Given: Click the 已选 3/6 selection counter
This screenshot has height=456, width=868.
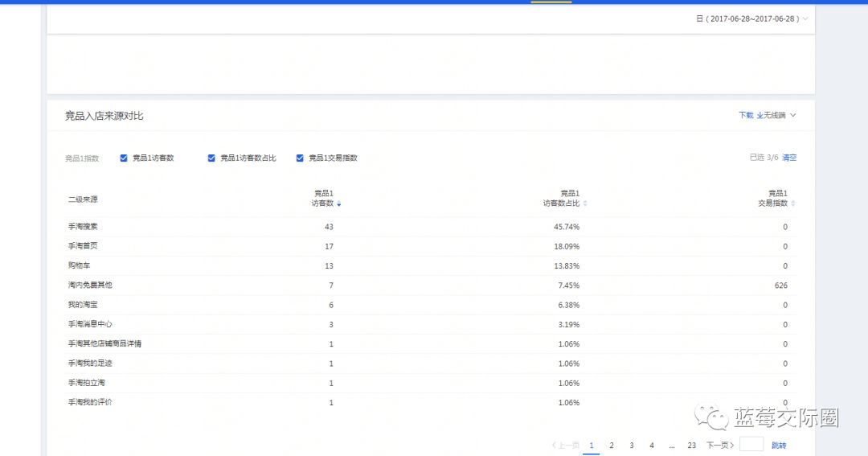Looking at the screenshot, I should click(764, 158).
